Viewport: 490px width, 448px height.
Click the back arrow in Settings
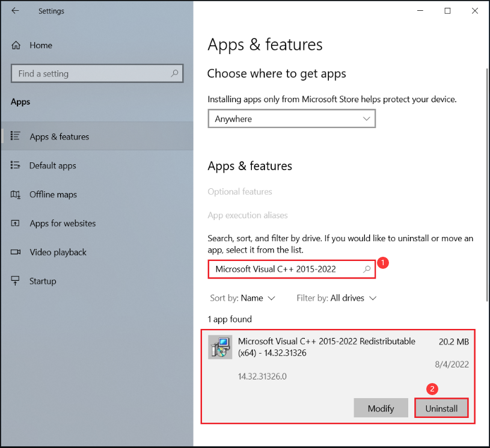15,11
